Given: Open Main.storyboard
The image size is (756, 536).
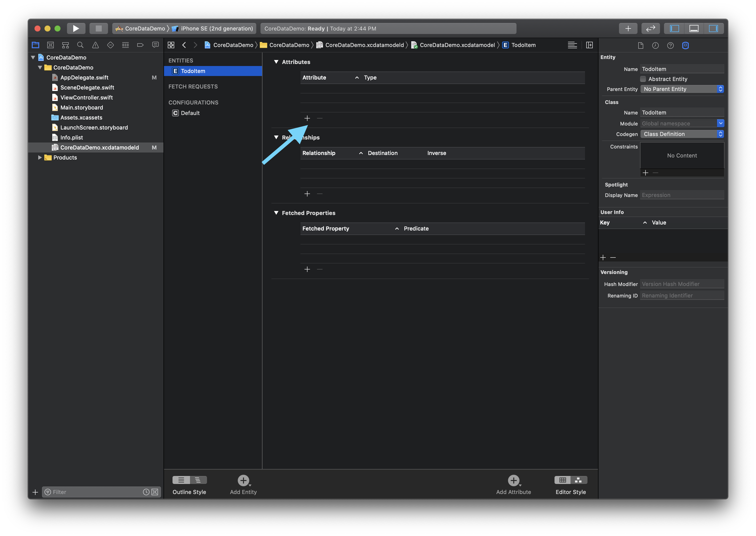Looking at the screenshot, I should click(81, 107).
